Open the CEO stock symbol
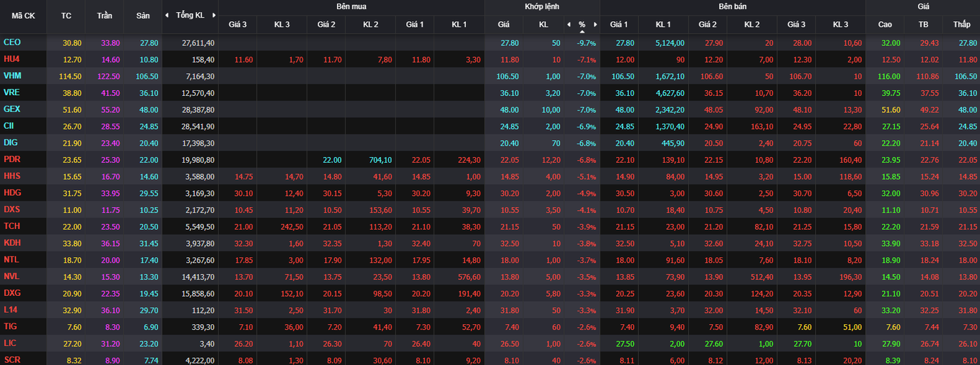Screen dimensions: 980x365 [12, 43]
